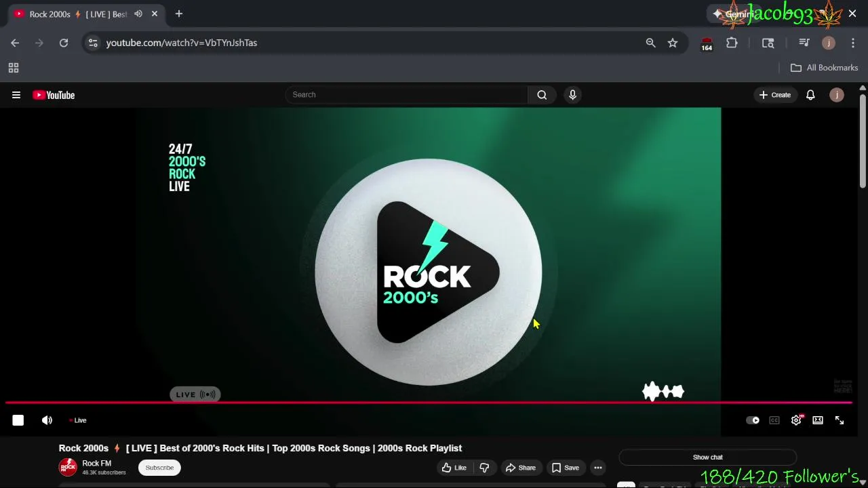Open the apps grid shortcut
Viewport: 868px width, 488px height.
13,68
